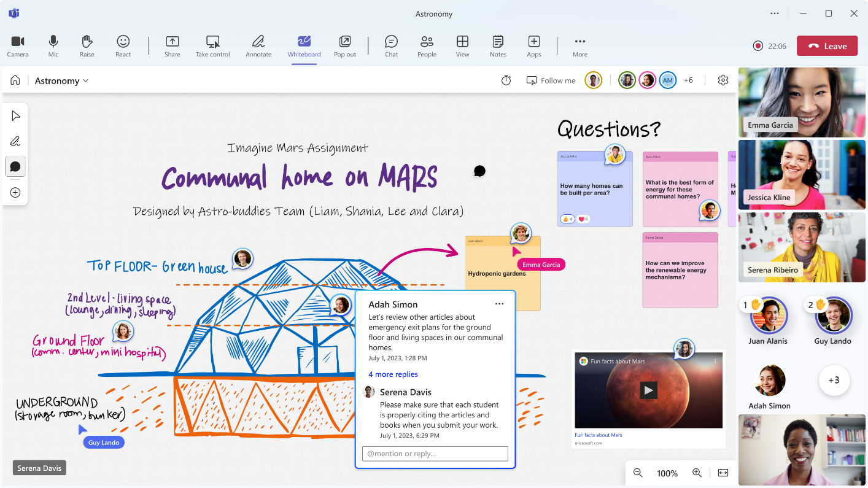Open the More overflow menu in the toolbar

tap(579, 45)
